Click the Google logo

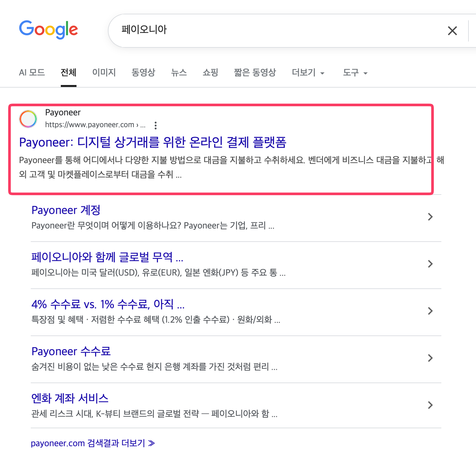48,30
